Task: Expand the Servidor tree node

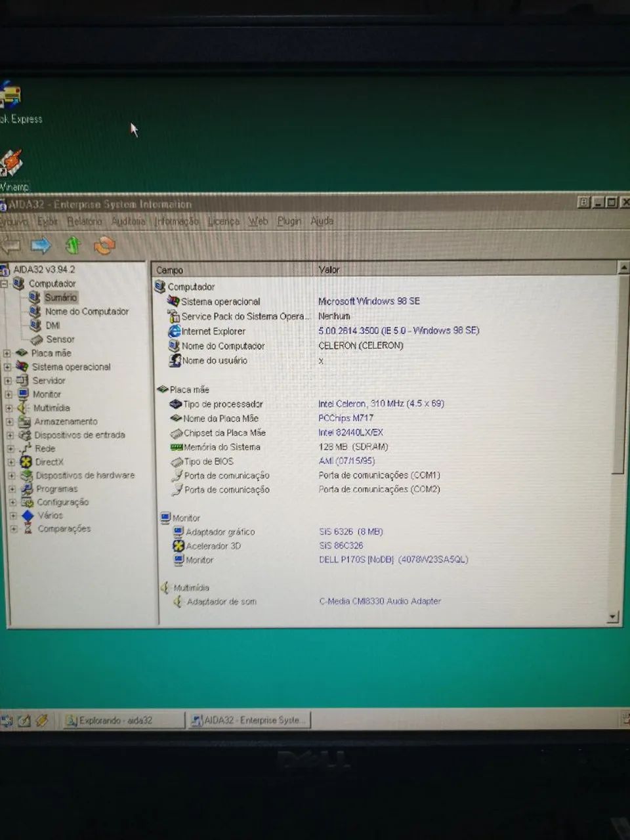Action: (x=9, y=381)
